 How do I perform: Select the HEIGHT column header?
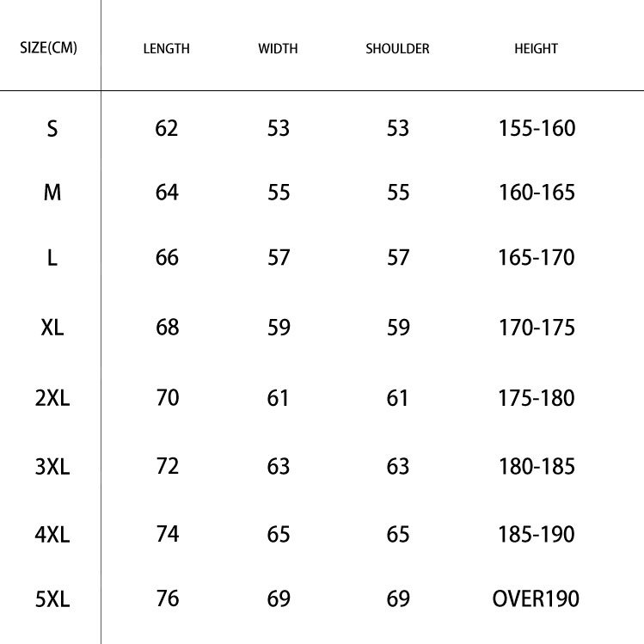point(536,49)
